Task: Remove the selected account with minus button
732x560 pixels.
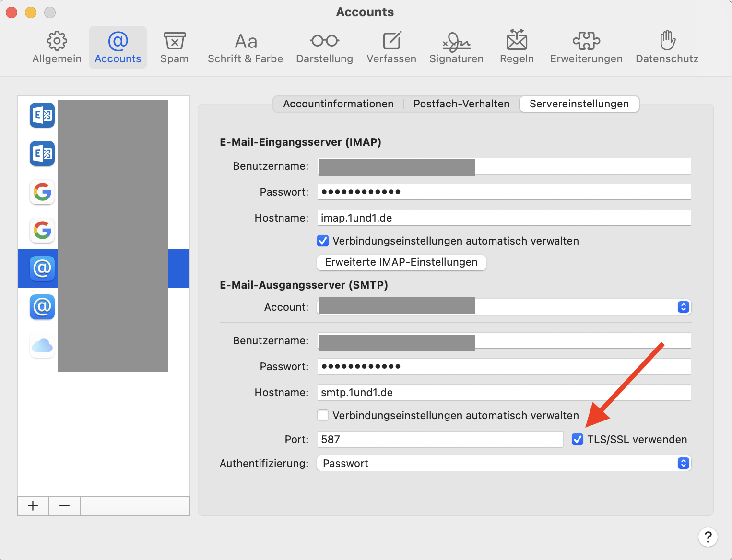Action: click(64, 506)
